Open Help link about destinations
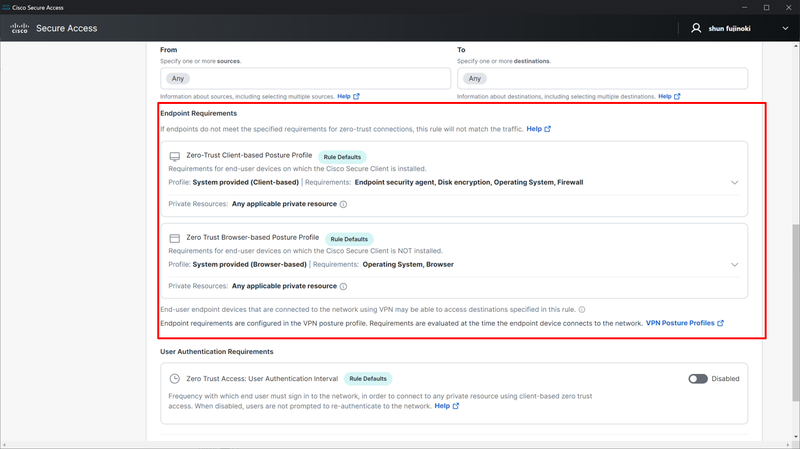The width and height of the screenshot is (800, 449). pos(669,96)
